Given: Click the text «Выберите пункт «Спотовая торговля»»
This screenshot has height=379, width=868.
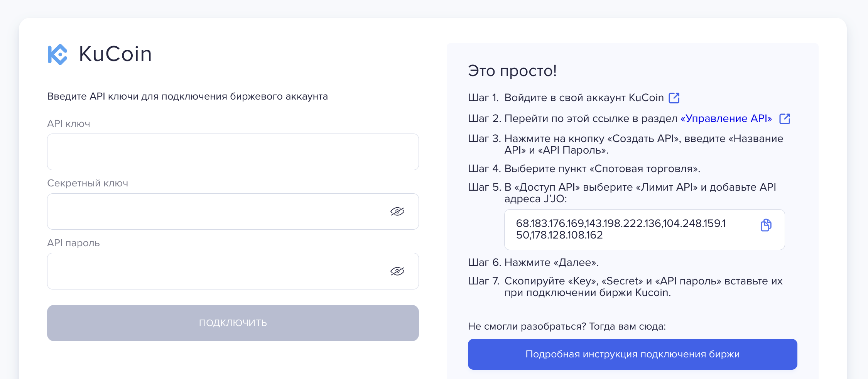Looking at the screenshot, I should (602, 169).
